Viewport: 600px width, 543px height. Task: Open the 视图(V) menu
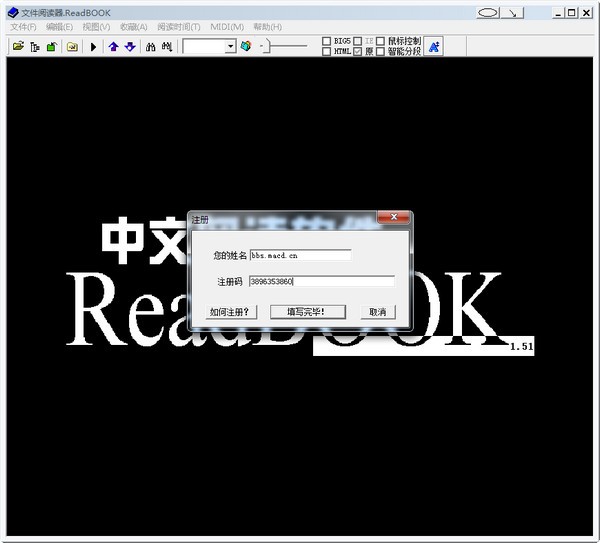point(96,27)
